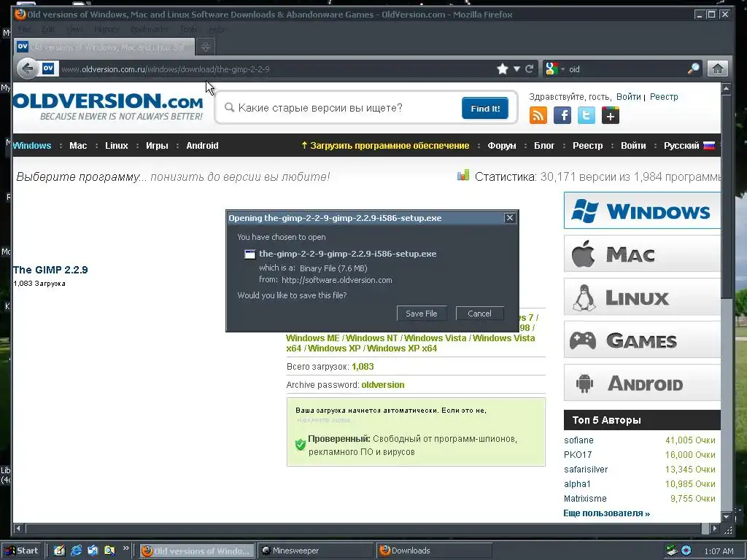
Task: Open the Help menu
Action: (216, 29)
